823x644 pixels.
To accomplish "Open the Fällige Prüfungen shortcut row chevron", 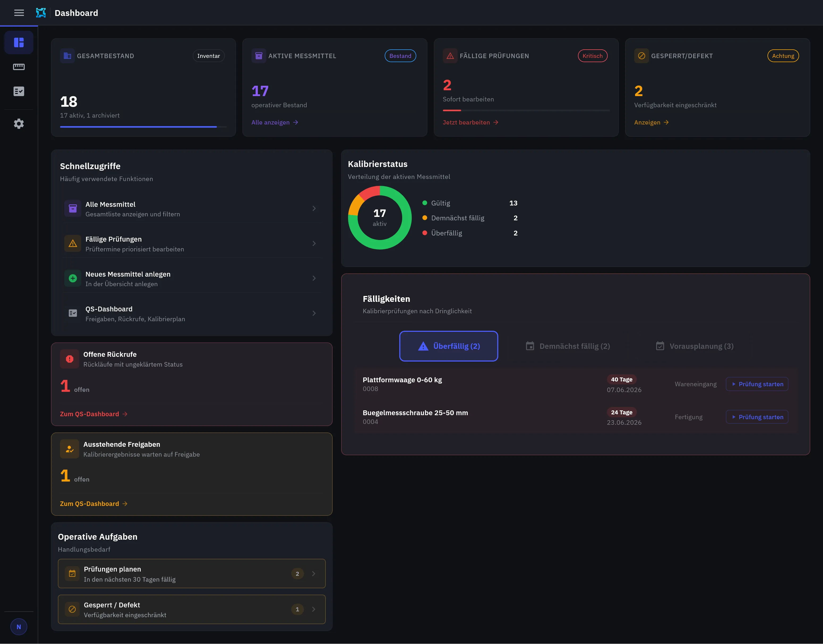I will (314, 244).
